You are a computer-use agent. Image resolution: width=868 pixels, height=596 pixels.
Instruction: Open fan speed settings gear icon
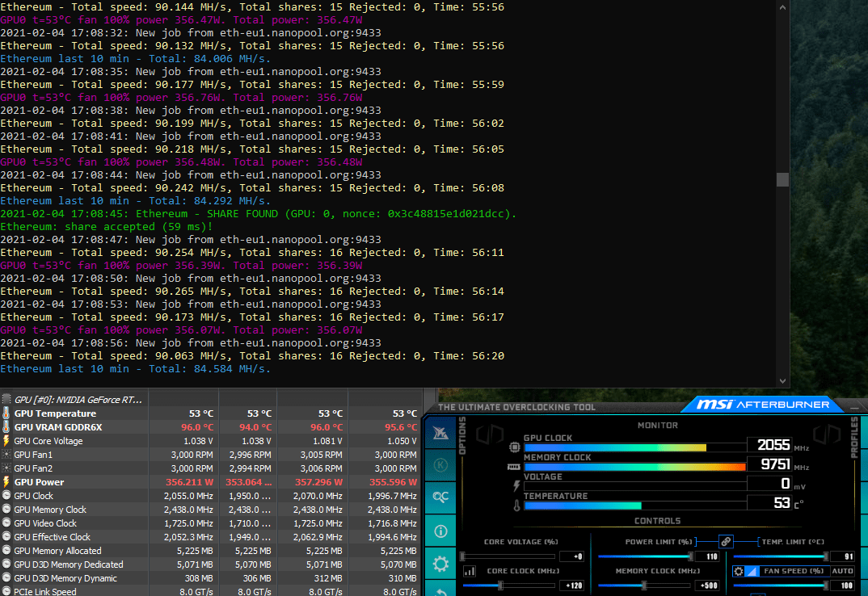[739, 571]
